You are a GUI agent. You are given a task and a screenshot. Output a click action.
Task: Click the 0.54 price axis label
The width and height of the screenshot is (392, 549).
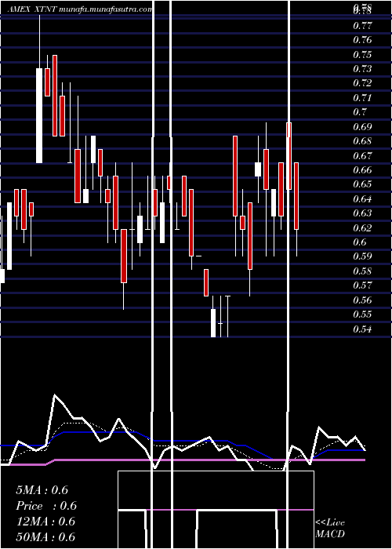[362, 329]
